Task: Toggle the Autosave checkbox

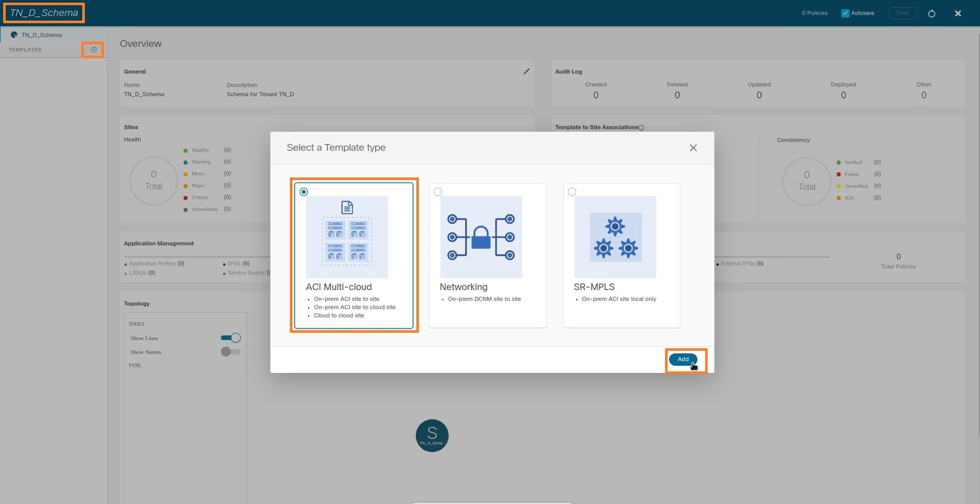Action: (845, 13)
